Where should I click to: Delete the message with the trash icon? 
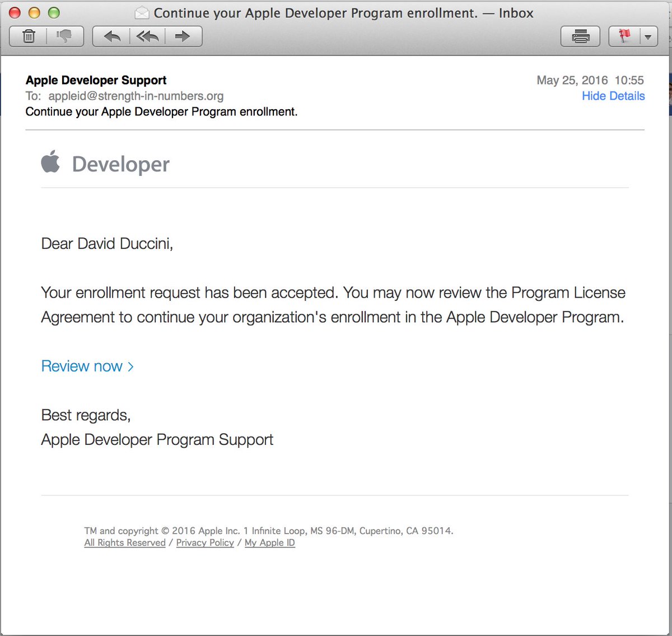click(29, 36)
